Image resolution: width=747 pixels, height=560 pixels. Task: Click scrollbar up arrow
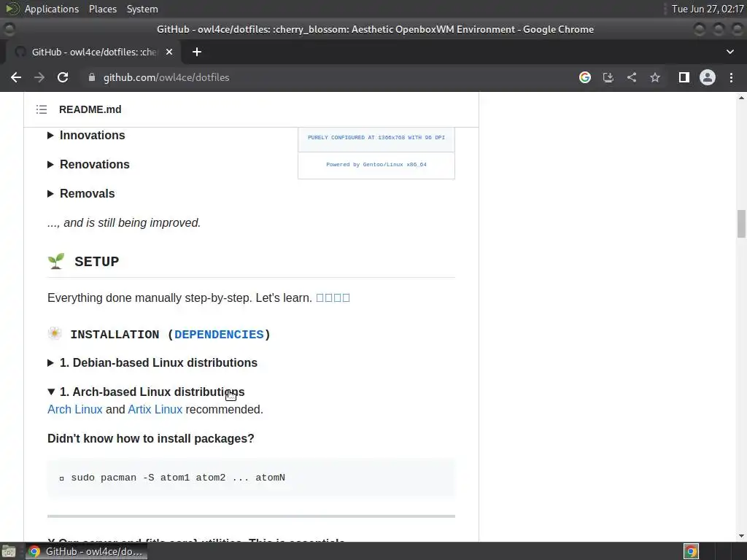click(x=741, y=98)
